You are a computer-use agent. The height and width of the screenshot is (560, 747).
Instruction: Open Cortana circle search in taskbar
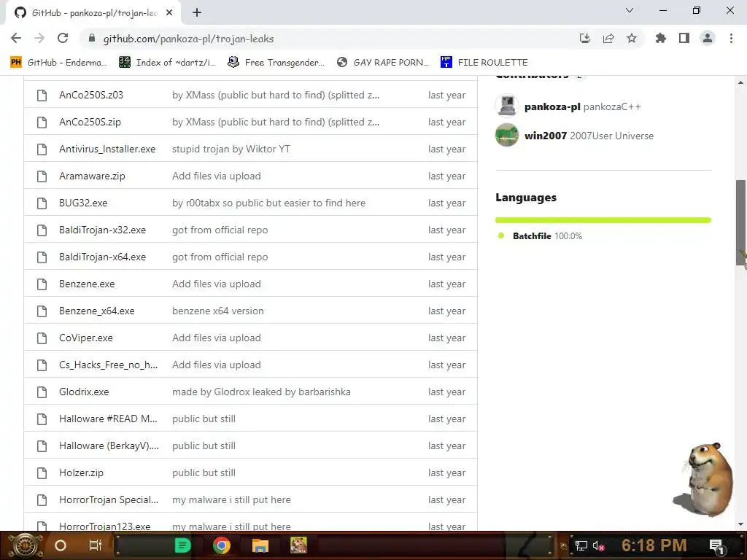click(61, 545)
